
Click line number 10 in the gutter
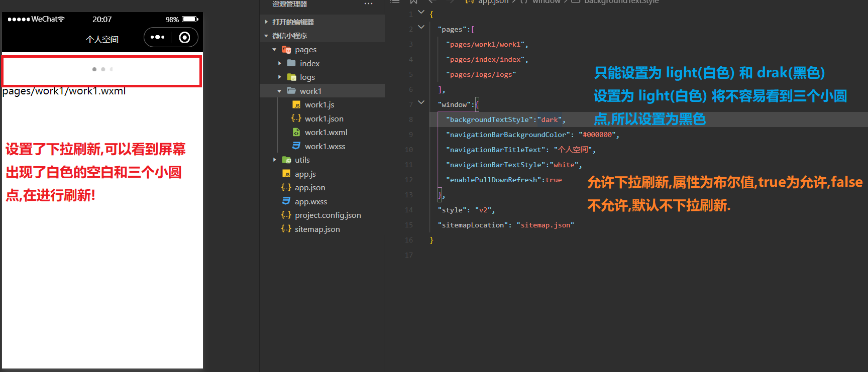tap(409, 150)
